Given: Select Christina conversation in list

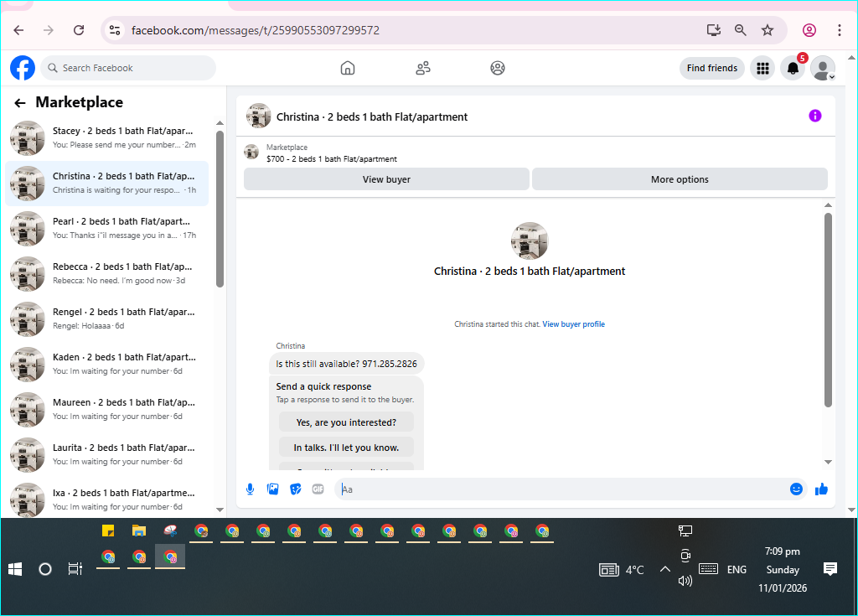Looking at the screenshot, I should click(x=106, y=184).
